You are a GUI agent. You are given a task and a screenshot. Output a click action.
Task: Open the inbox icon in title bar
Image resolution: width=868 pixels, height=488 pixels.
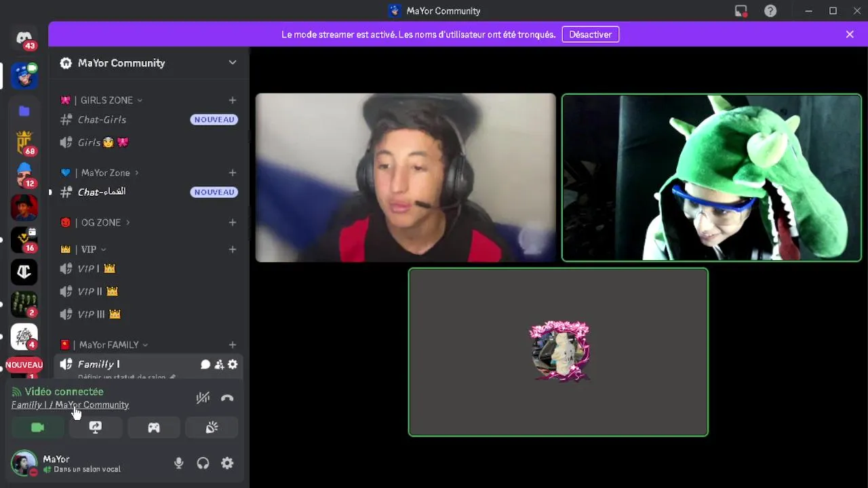click(741, 11)
